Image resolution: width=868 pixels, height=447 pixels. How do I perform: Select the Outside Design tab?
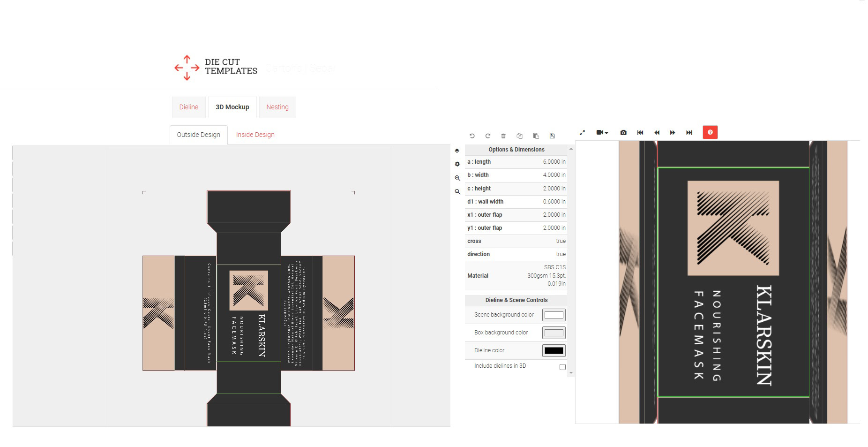tap(199, 135)
